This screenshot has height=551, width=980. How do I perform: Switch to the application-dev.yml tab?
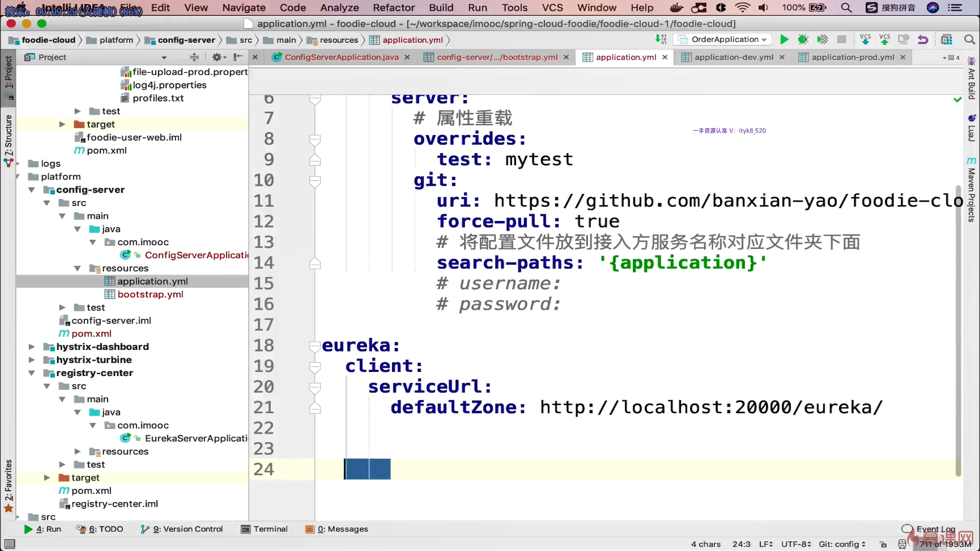click(x=733, y=57)
